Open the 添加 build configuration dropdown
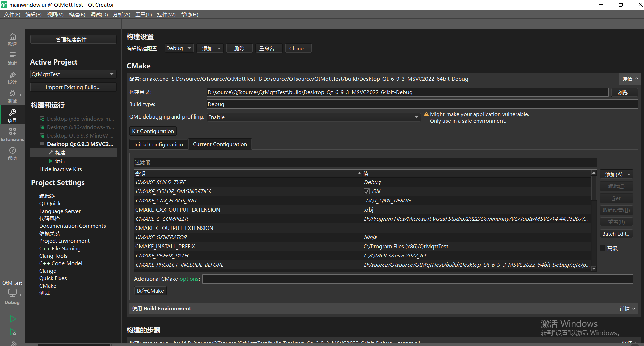This screenshot has height=346, width=644. 210,48
